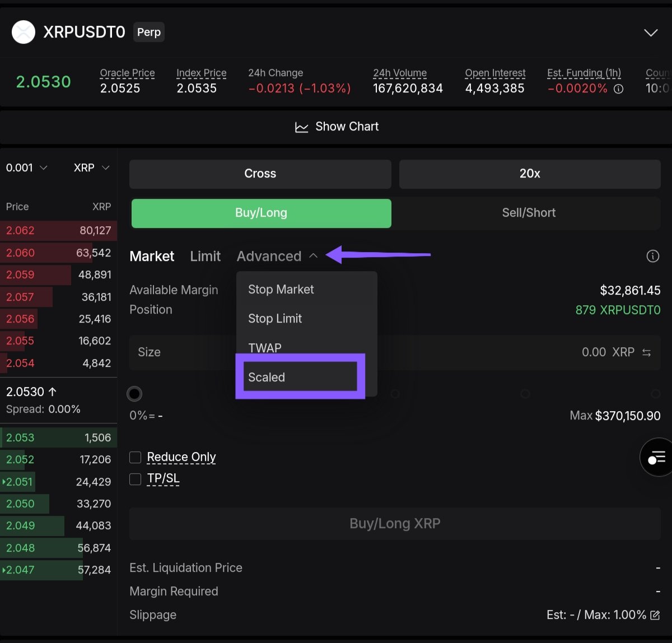Click bid price 2.048 in order book
The width and height of the screenshot is (672, 643).
(x=20, y=548)
